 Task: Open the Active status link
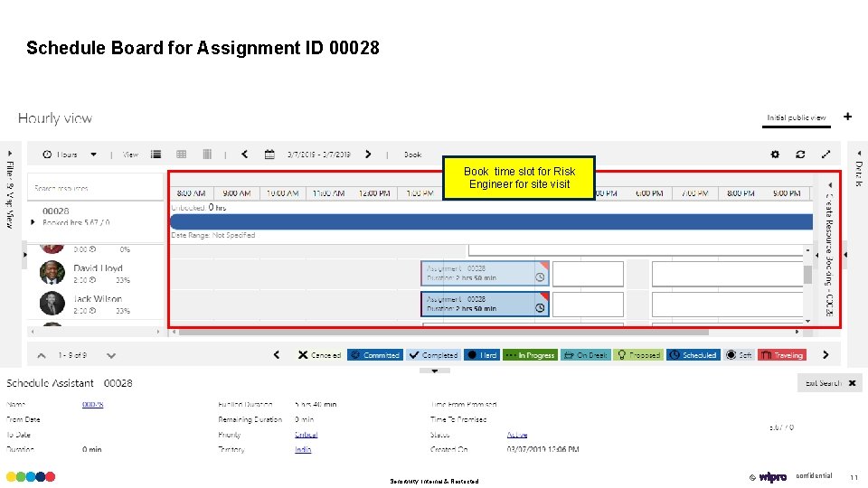click(517, 435)
